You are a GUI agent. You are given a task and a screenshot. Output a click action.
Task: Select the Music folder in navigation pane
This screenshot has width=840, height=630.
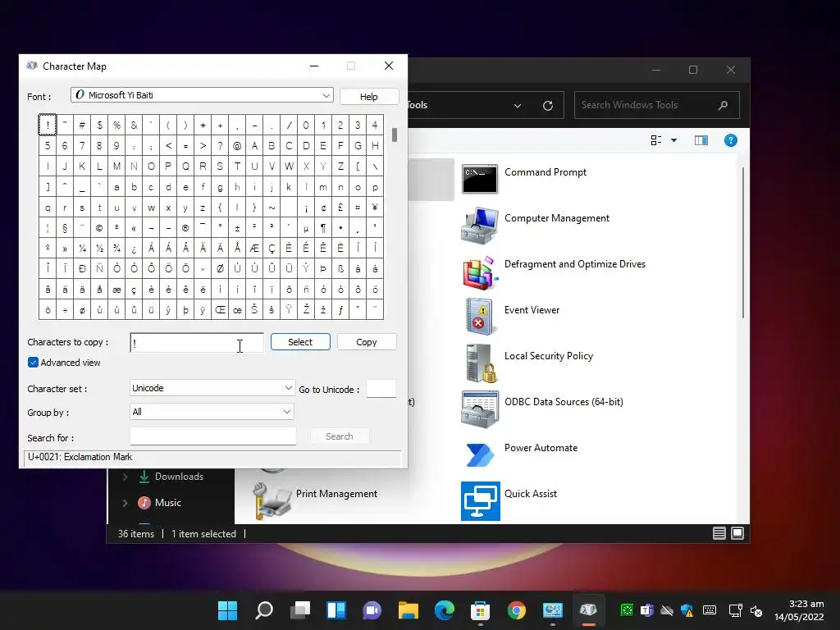[x=167, y=503]
